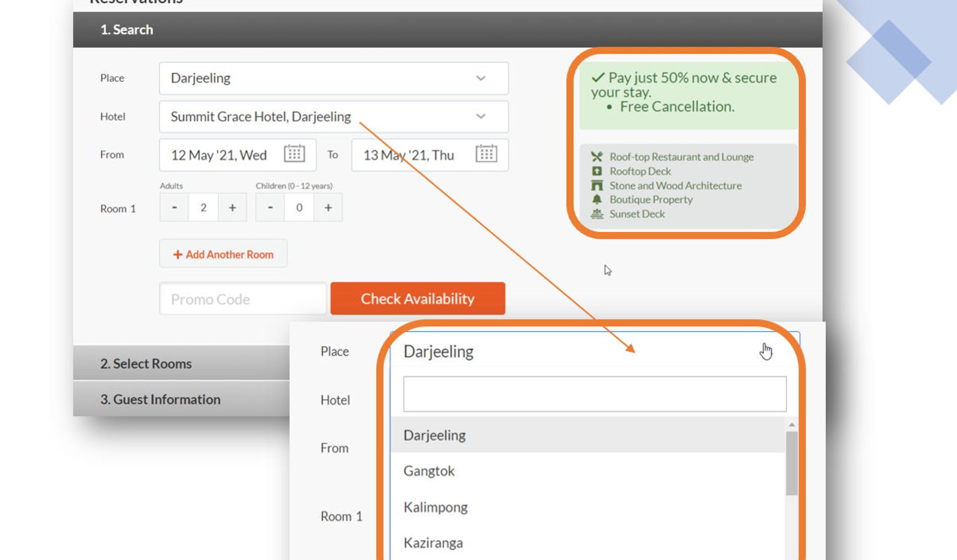The height and width of the screenshot is (560, 957).
Task: Open the Hotel dropdown Summit Grace Hotel
Action: pyautogui.click(x=334, y=117)
